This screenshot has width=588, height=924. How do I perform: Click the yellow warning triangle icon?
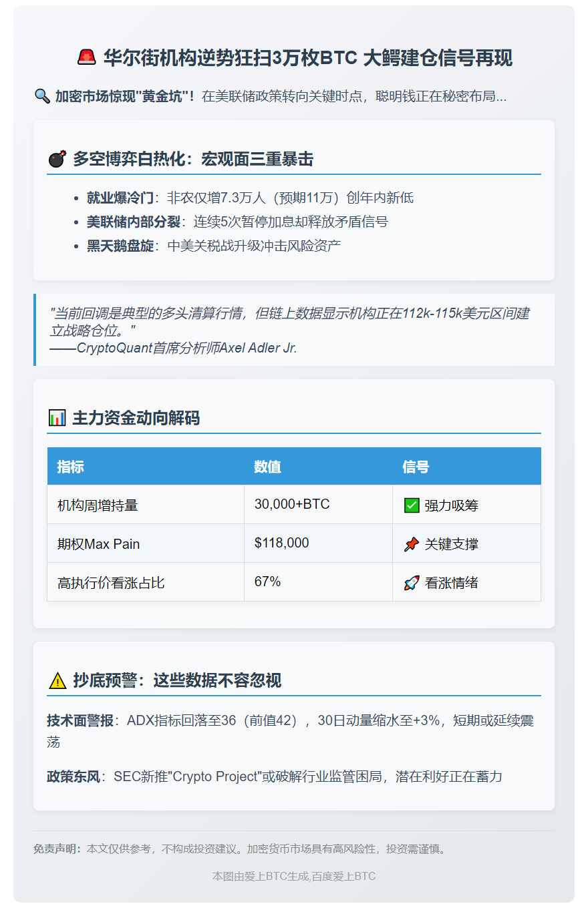coord(57,680)
